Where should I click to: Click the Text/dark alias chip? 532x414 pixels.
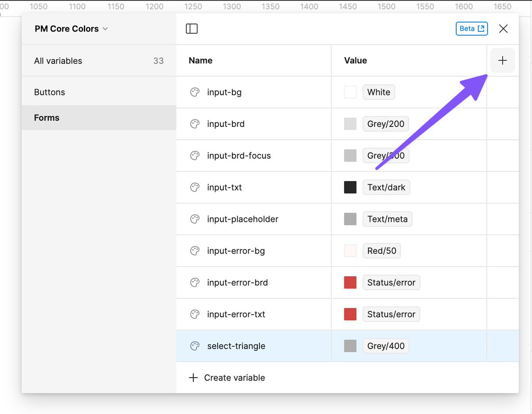[x=386, y=187]
